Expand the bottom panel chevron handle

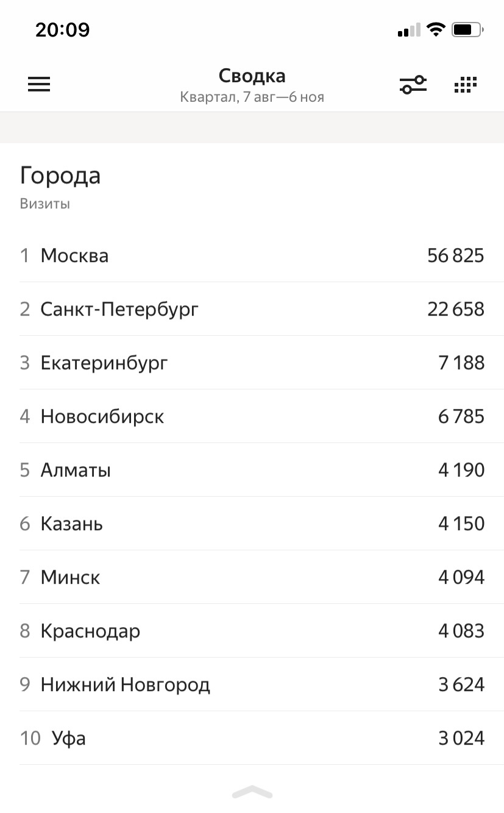[x=252, y=792]
